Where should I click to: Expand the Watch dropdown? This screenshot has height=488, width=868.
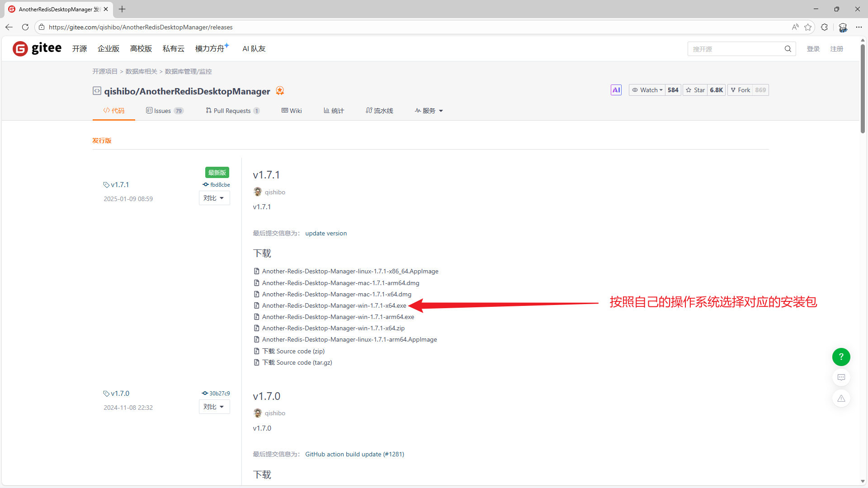coord(647,90)
